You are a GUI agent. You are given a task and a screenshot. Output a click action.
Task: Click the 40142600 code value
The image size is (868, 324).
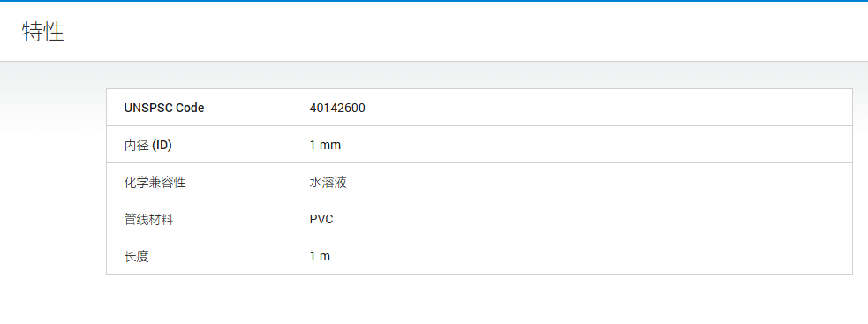pyautogui.click(x=337, y=108)
